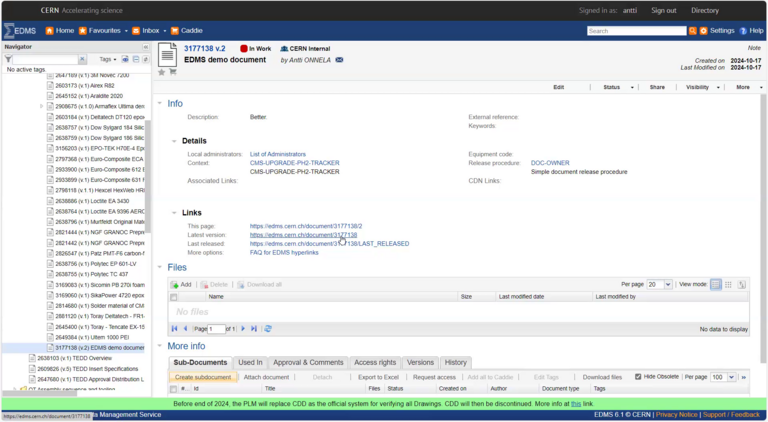This screenshot has width=768, height=422.
Task: Uncheck the Hide Obsolete checkbox
Action: [x=638, y=377]
